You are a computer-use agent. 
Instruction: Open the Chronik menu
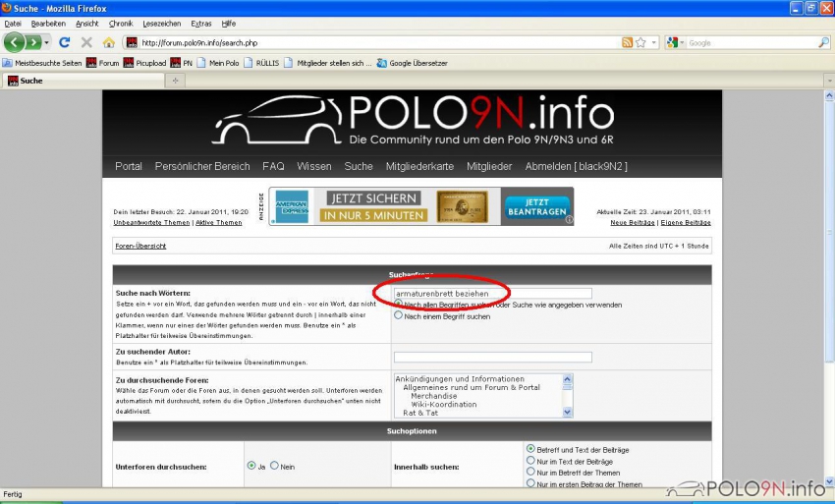pyautogui.click(x=120, y=23)
